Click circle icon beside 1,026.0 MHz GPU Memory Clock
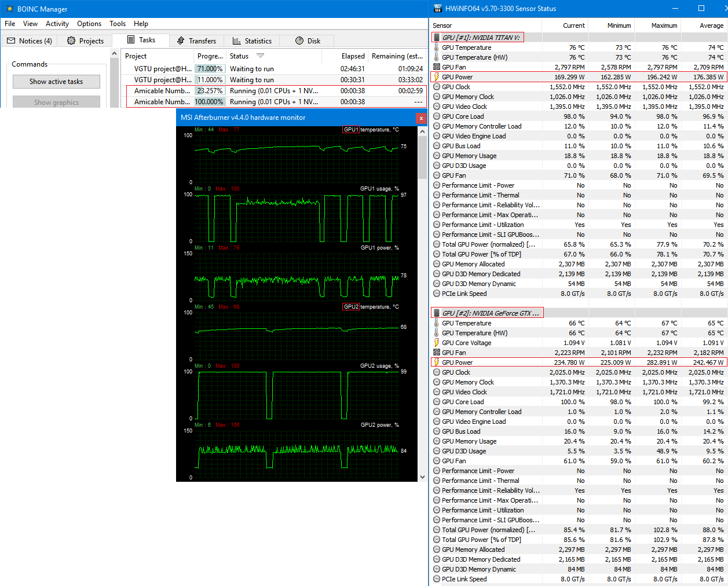728x586 pixels. click(x=437, y=97)
